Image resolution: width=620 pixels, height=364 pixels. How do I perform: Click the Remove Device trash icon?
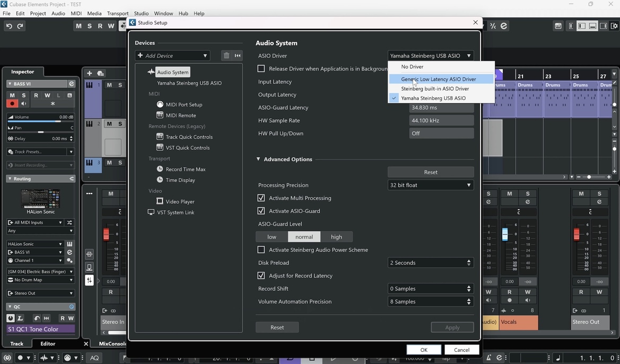point(225,55)
